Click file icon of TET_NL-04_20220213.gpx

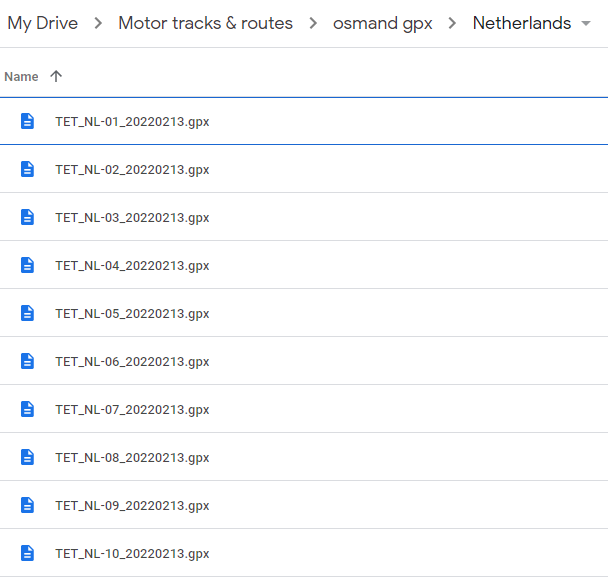[27, 265]
